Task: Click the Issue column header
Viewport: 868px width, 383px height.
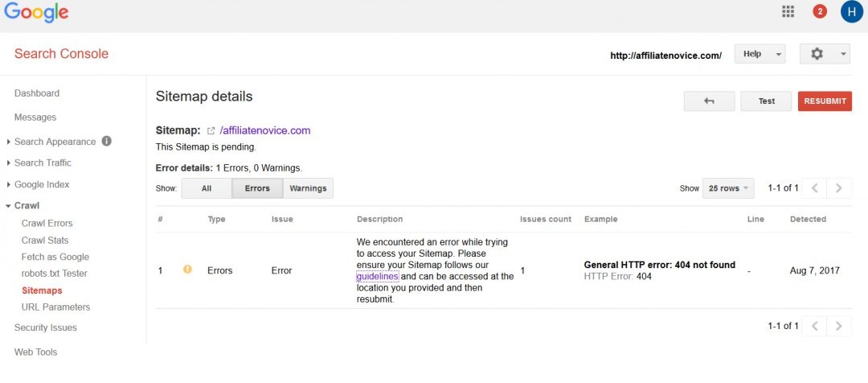Action: 282,219
